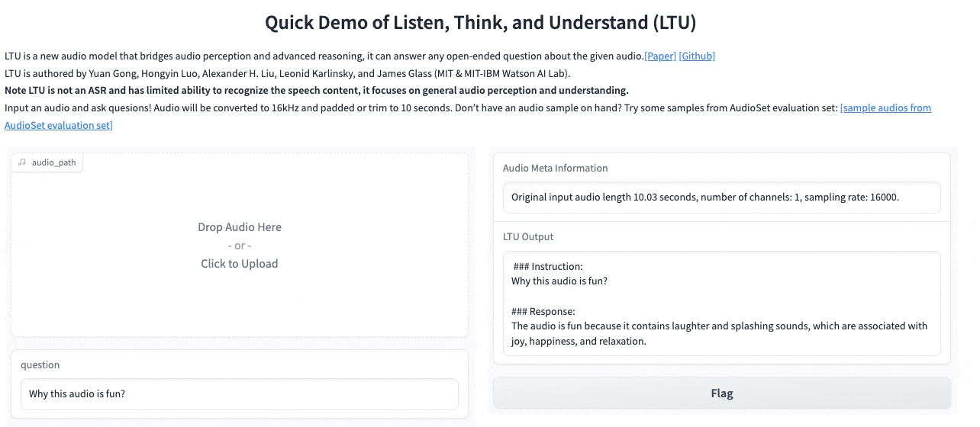Click the '### Instruction:' line in output
Viewport: 980px width, 427px height.
[548, 267]
